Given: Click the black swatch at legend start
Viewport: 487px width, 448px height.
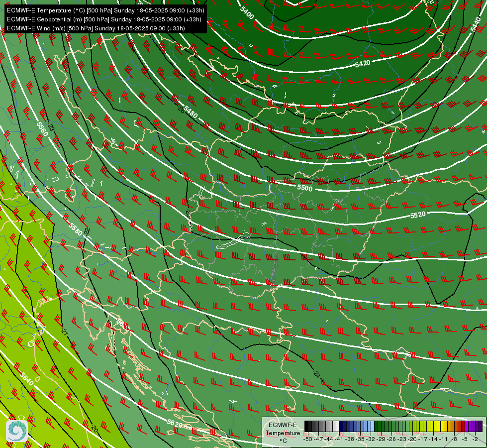Looking at the screenshot, I should coord(306,426).
